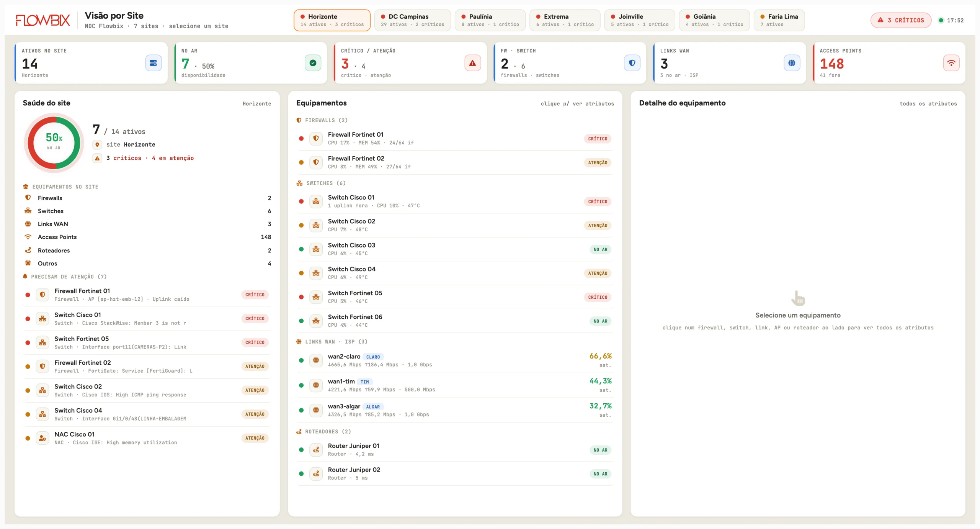Viewport: 980px width, 529px height.
Task: Click the warning icon beside 3 críticos · 4 em atenção
Action: (97, 158)
